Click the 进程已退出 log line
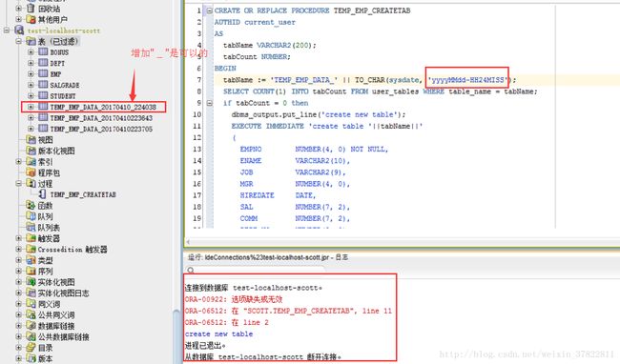Image resolution: width=620 pixels, height=364 pixels. click(x=205, y=346)
